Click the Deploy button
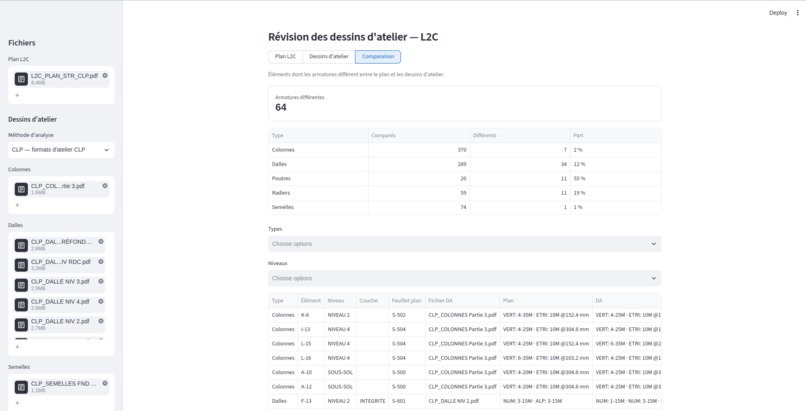806x411 pixels. (778, 13)
